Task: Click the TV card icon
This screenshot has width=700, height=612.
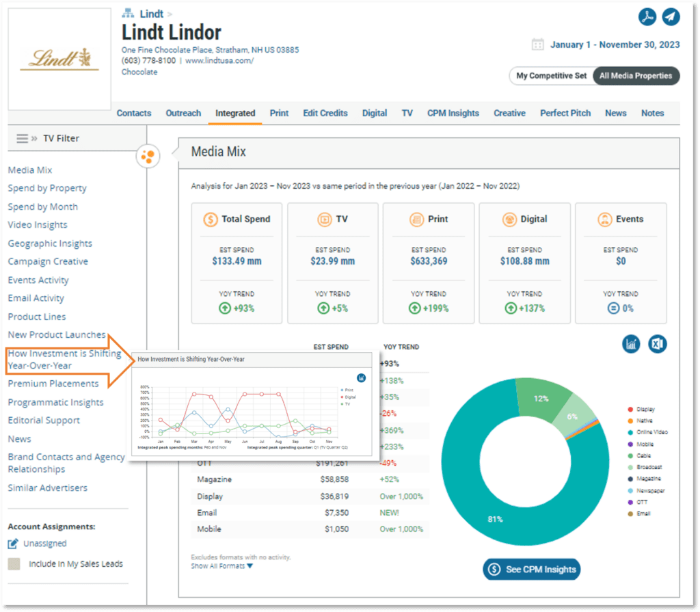Action: point(325,219)
